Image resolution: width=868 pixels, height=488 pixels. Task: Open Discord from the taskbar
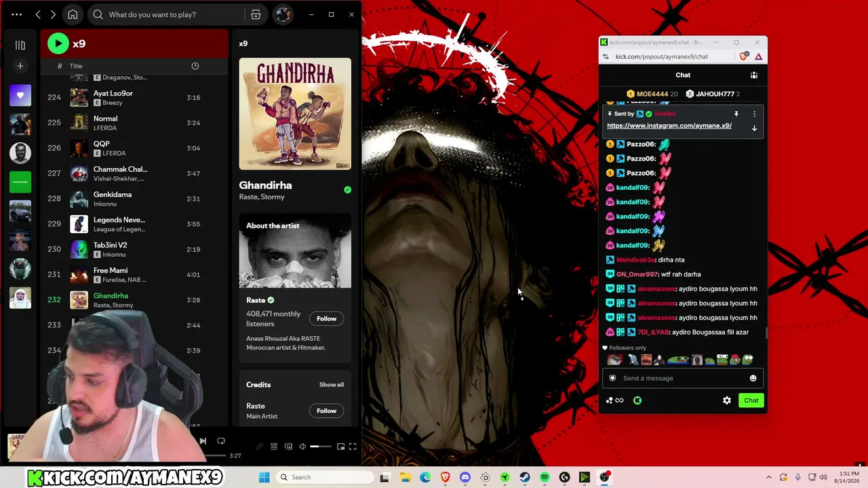point(465,477)
